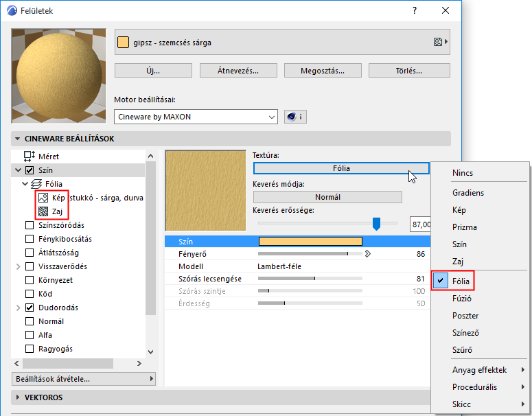Click the Cineware info button icon
The height and width of the screenshot is (416, 532).
tap(296, 117)
